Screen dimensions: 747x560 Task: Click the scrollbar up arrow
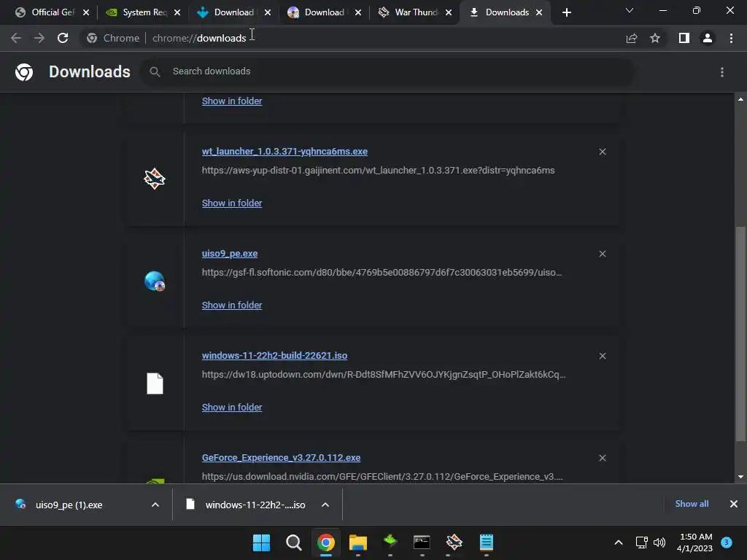pyautogui.click(x=740, y=99)
